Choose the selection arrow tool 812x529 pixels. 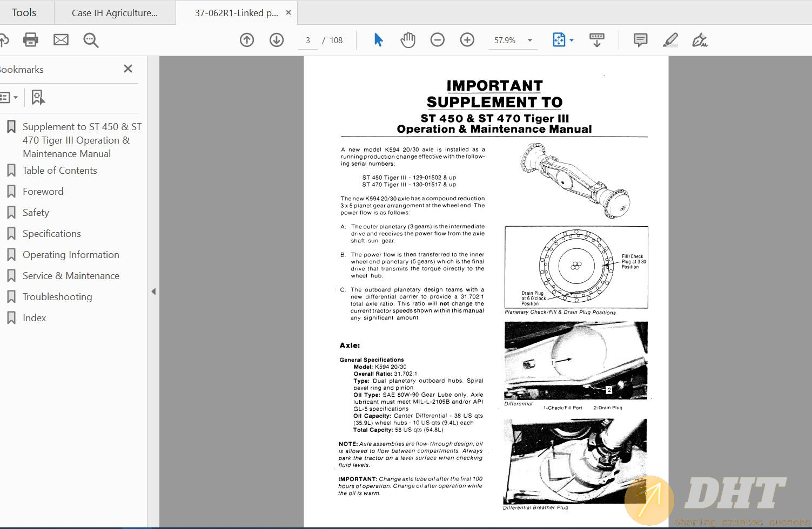click(378, 40)
